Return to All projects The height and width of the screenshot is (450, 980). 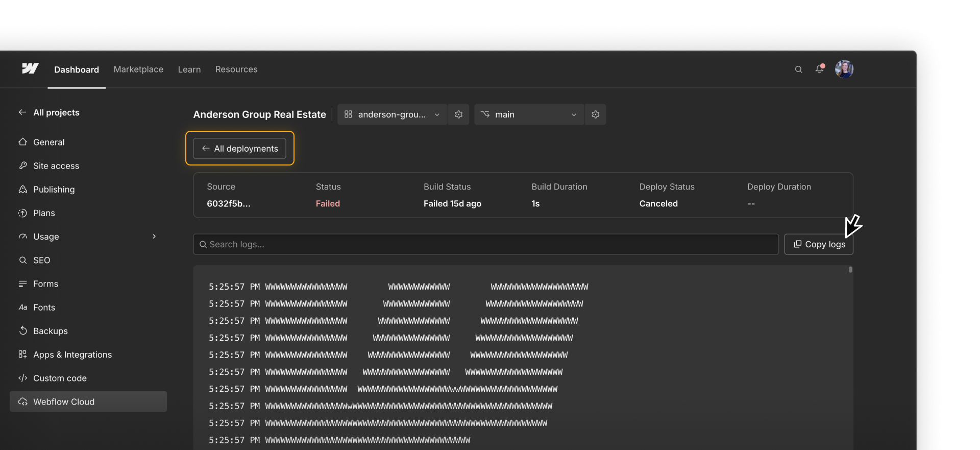(49, 112)
